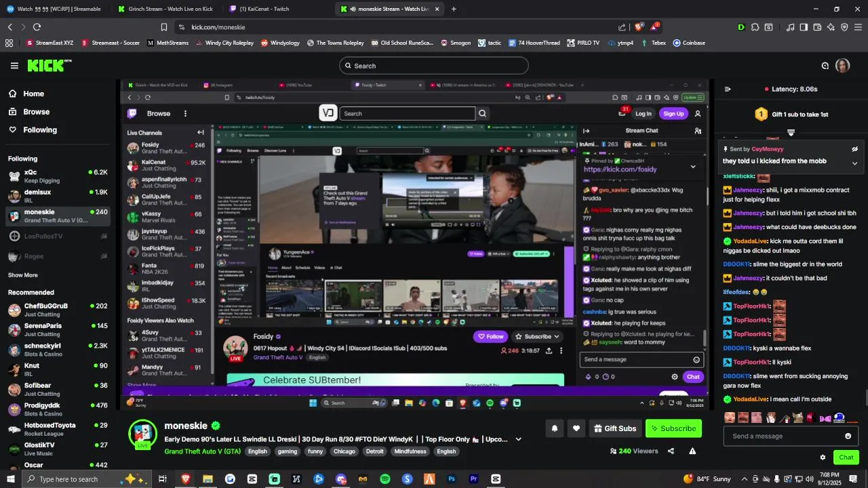Open Brave Leo AI sparkle icon

point(831,27)
